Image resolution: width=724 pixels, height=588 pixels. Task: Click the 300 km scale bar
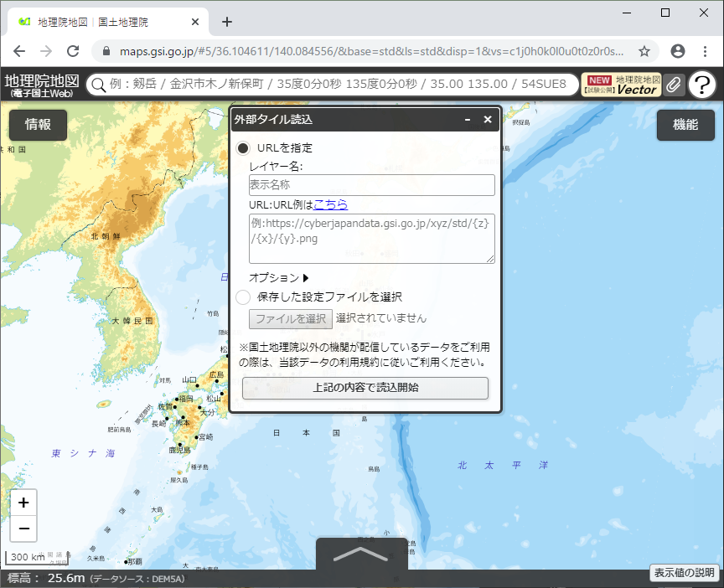click(x=37, y=557)
